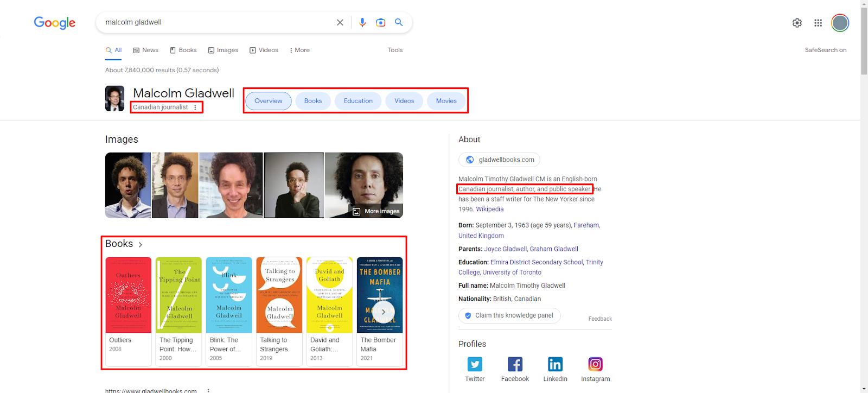The width and height of the screenshot is (868, 393).
Task: Switch to the Videos search tab
Action: pos(264,50)
